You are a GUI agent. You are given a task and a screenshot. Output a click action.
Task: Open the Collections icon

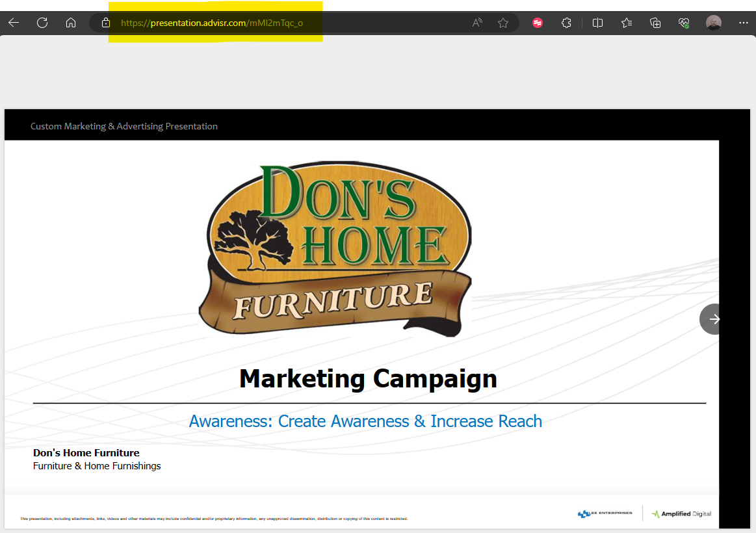pyautogui.click(x=655, y=23)
